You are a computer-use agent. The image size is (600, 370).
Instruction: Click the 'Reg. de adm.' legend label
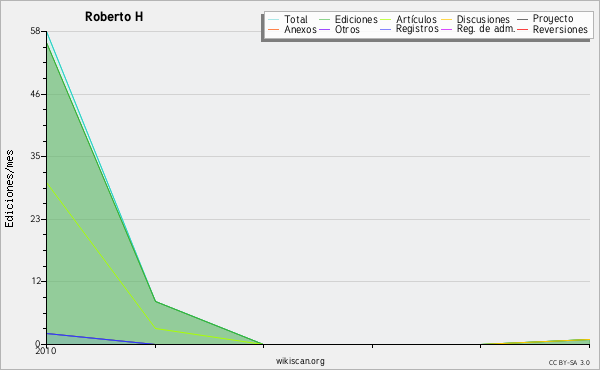tap(486, 29)
